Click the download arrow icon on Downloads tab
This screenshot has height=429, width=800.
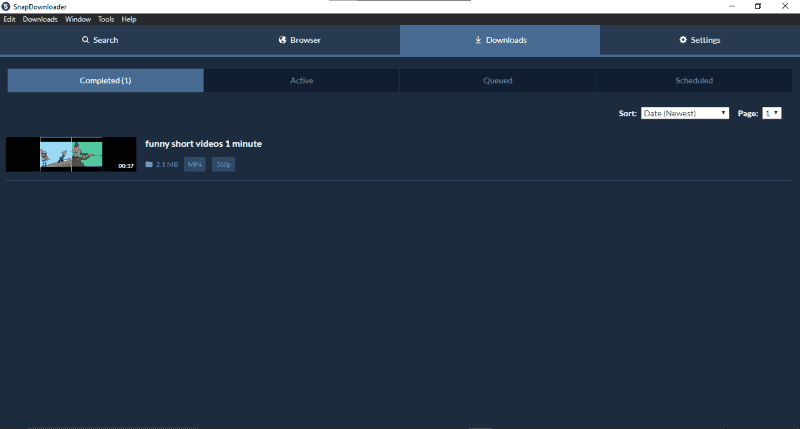point(478,40)
